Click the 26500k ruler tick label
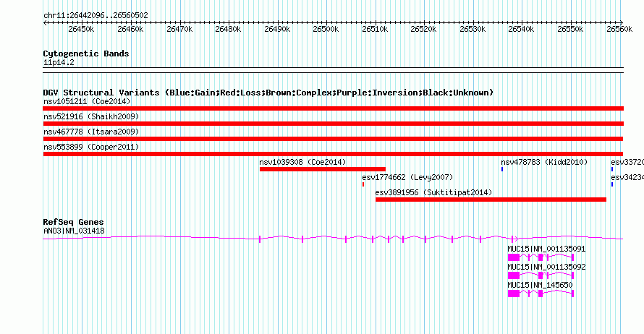Image resolution: width=644 pixels, height=334 pixels. click(326, 29)
